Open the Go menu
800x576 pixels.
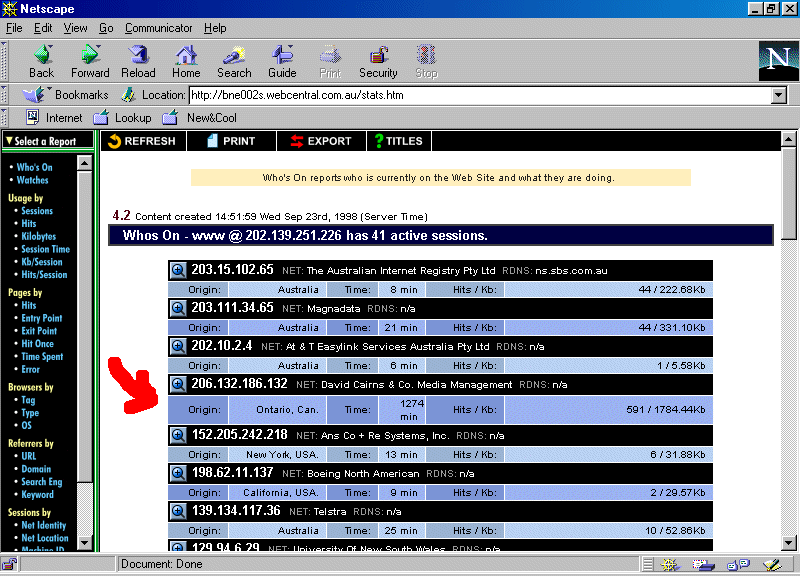106,28
